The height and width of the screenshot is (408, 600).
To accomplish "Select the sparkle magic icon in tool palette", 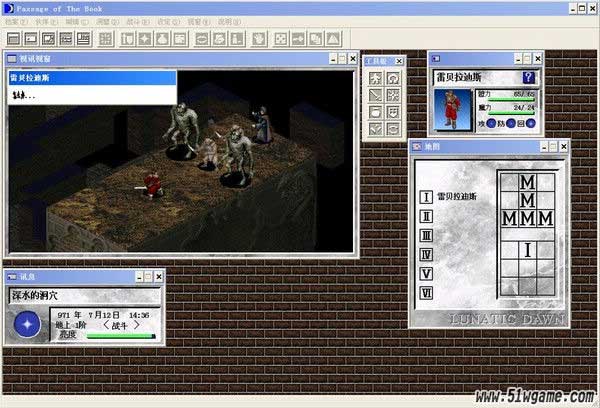I will [x=393, y=95].
